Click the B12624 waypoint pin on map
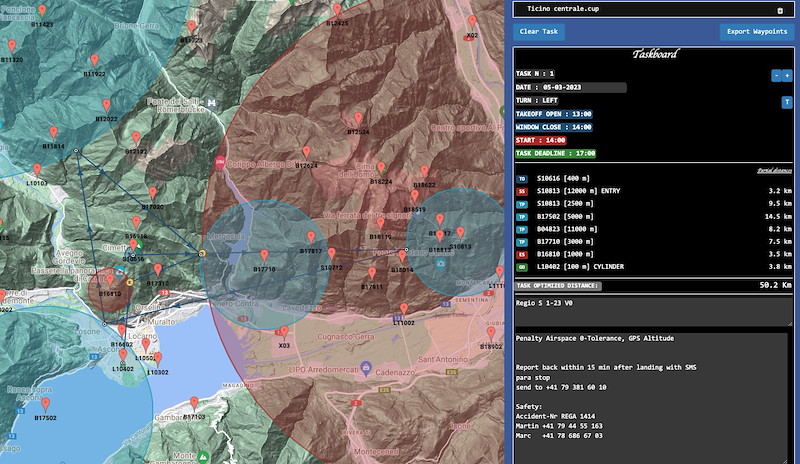 [x=306, y=152]
